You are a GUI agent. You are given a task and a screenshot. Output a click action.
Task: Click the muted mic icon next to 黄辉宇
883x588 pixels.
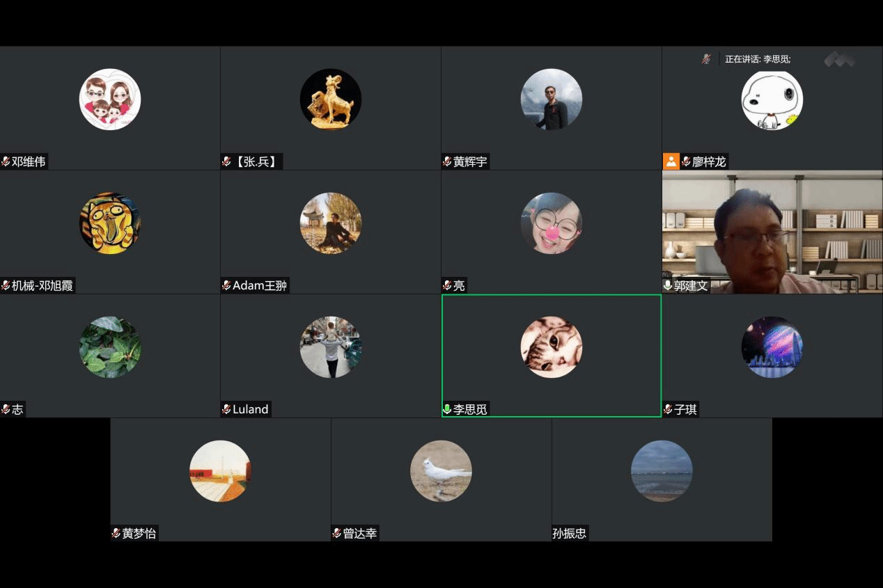[x=447, y=161]
